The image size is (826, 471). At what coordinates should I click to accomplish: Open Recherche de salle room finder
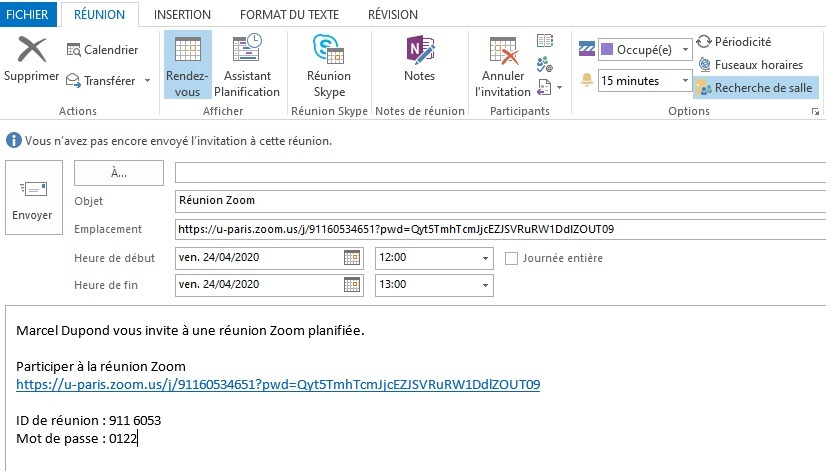click(x=756, y=88)
